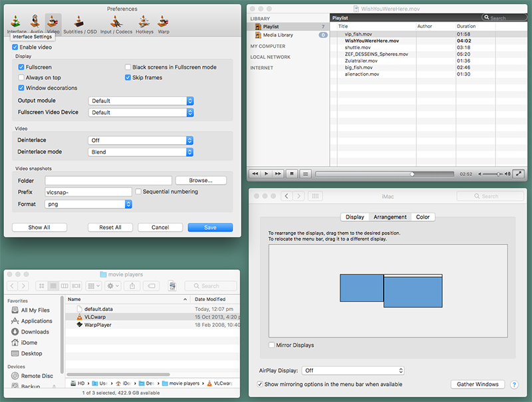Click rewind button in VLC player
The image size is (532, 402).
point(255,174)
